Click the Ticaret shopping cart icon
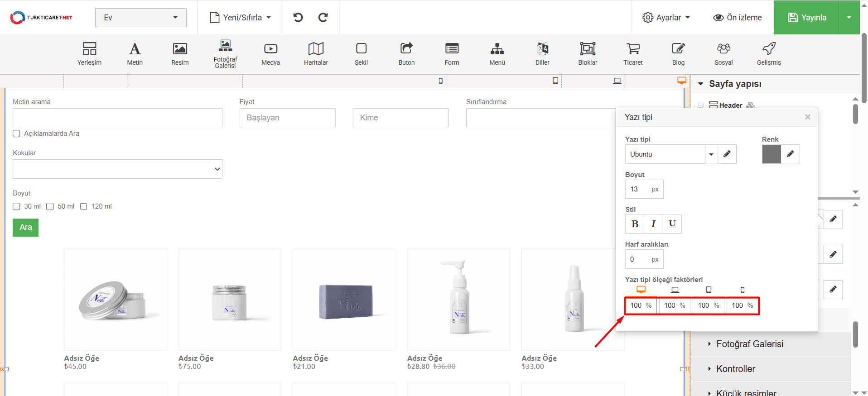Viewport: 868px width, 396px height. pyautogui.click(x=633, y=53)
